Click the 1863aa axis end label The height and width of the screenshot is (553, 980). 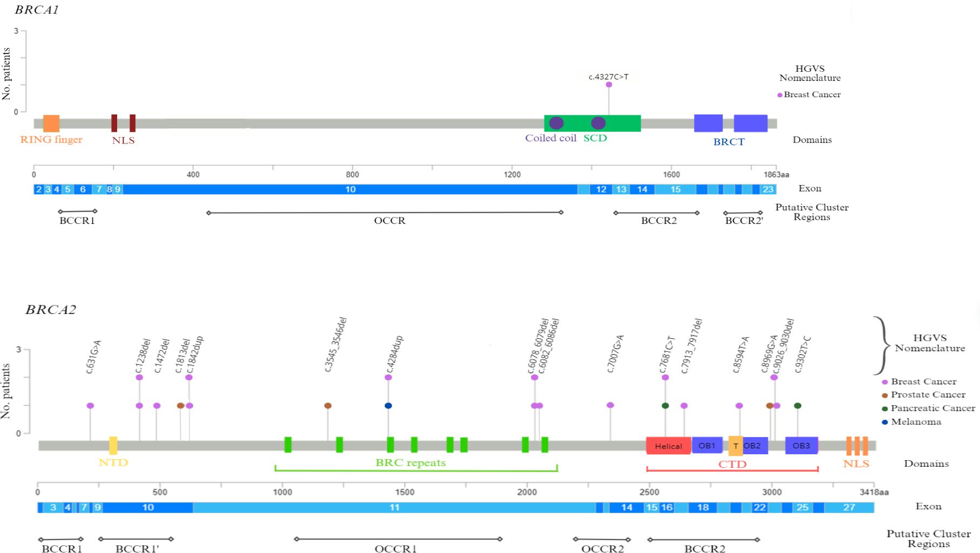(777, 174)
